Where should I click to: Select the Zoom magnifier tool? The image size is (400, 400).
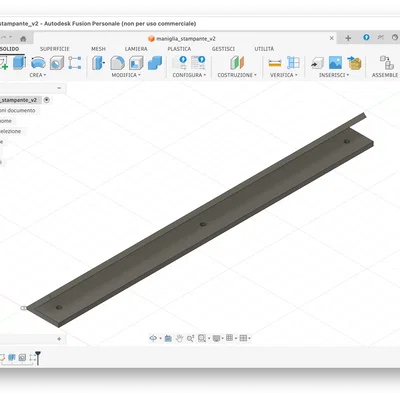pos(190,338)
